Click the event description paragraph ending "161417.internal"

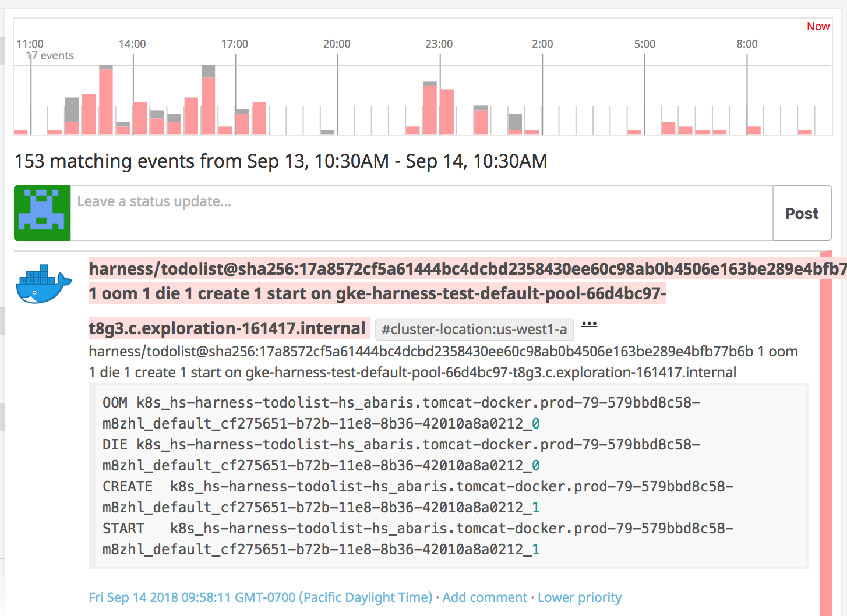[443, 362]
